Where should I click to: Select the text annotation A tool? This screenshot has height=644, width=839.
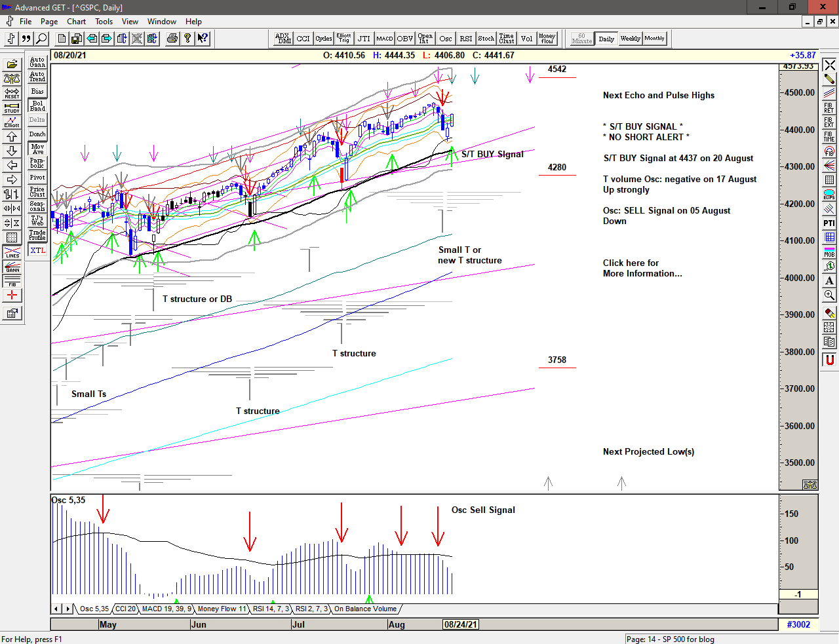pos(829,281)
